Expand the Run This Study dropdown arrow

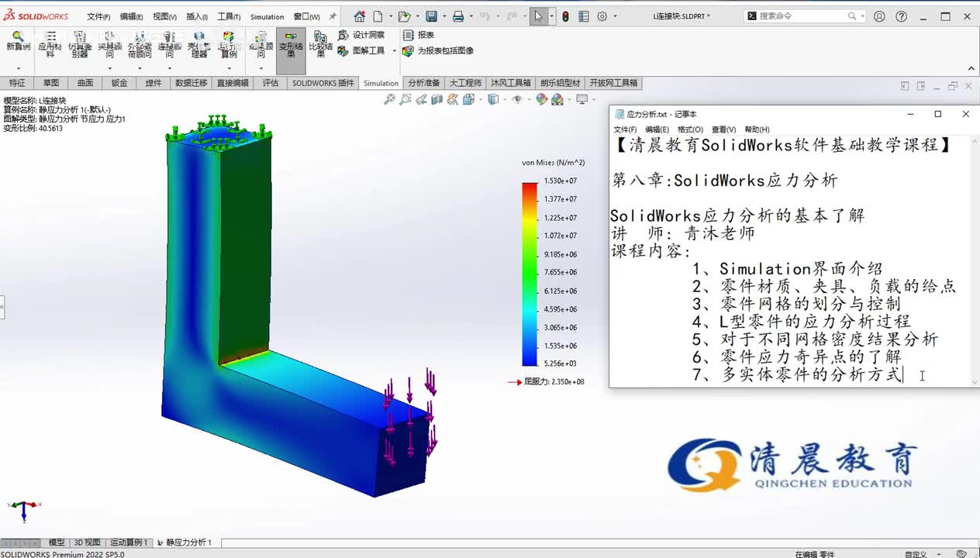tap(228, 67)
